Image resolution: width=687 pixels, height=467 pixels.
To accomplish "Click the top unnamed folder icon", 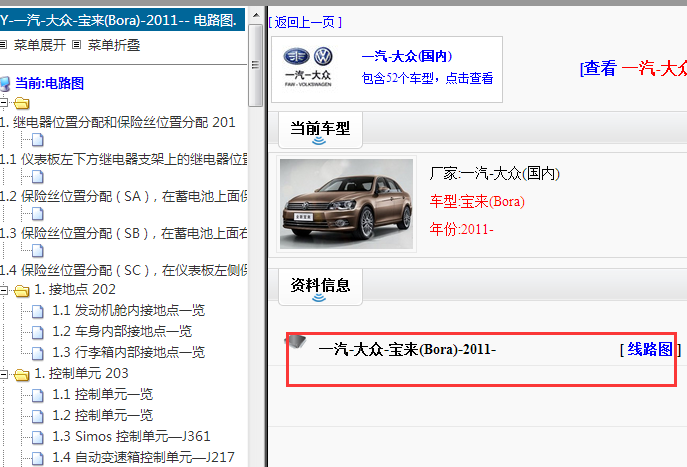I will 21,103.
